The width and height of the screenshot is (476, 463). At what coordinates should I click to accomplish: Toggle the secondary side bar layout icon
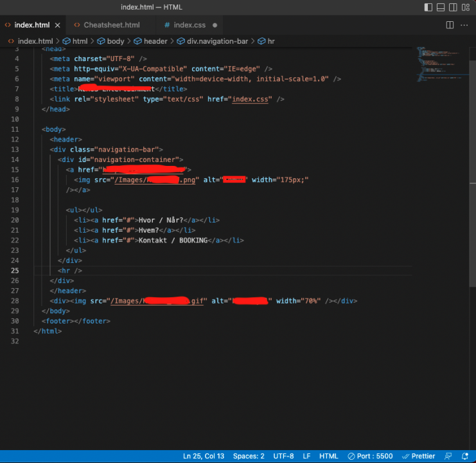(453, 7)
